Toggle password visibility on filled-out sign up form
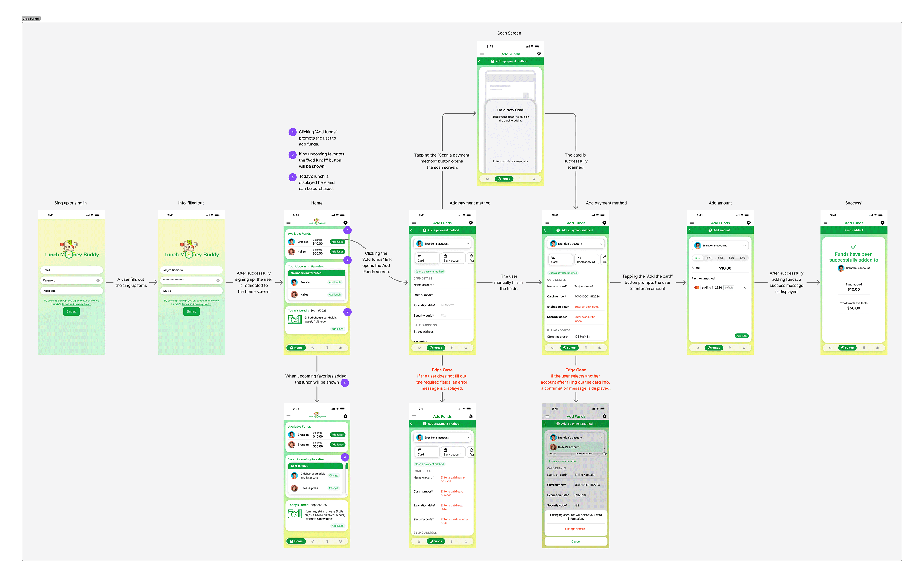This screenshot has width=924, height=583. [218, 280]
